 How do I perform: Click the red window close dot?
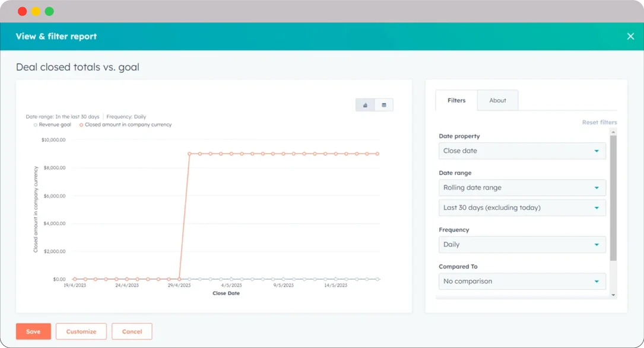click(23, 11)
